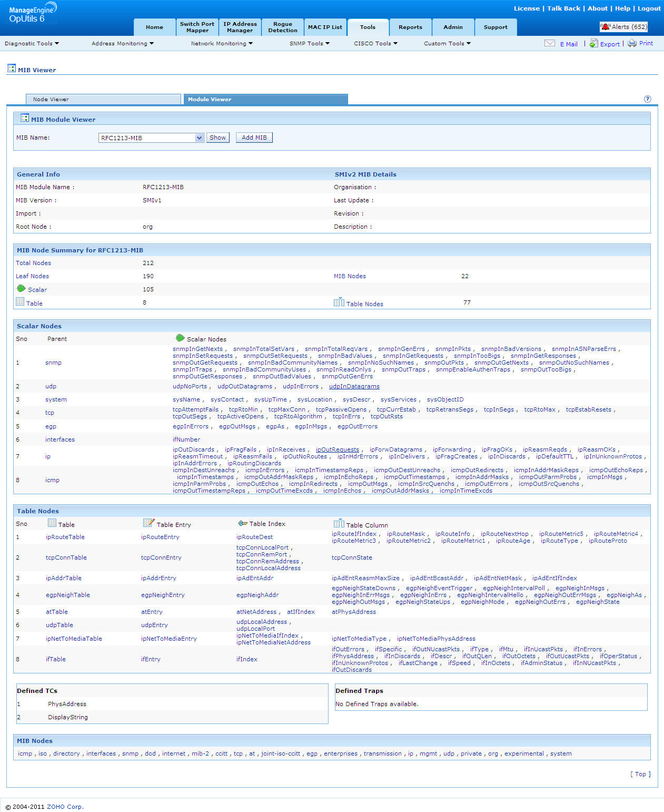Expand the Diagnostic Tools menu
Image resolution: width=664 pixels, height=812 pixels.
(x=32, y=44)
